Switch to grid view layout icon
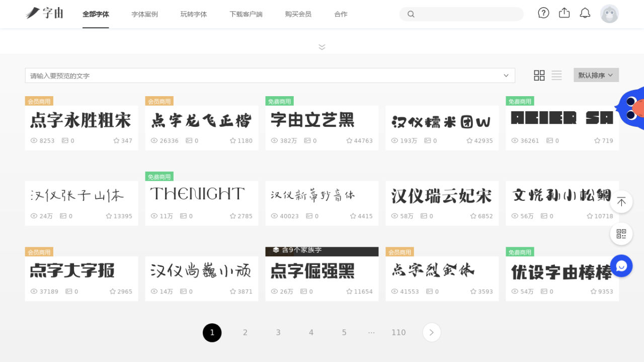Viewport: 644px width, 362px height. [539, 75]
